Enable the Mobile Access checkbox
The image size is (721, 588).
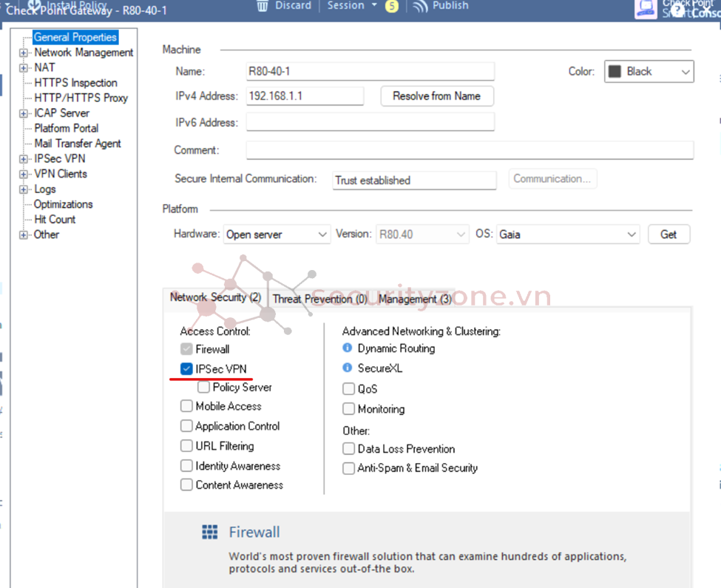186,406
